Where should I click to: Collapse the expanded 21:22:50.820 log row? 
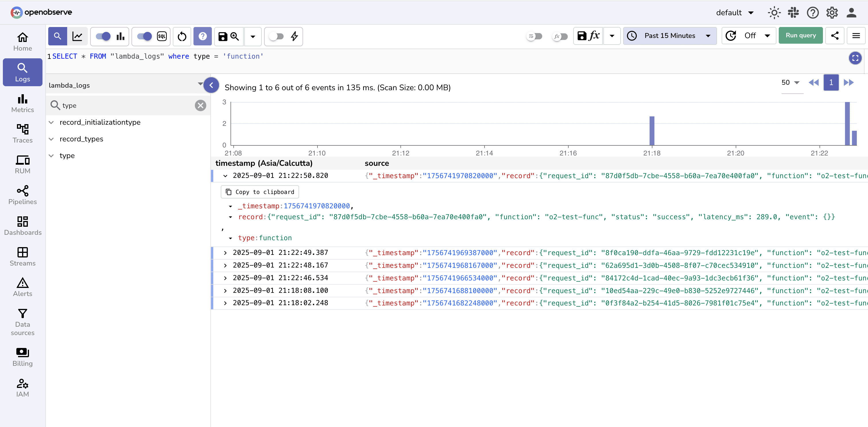225,176
